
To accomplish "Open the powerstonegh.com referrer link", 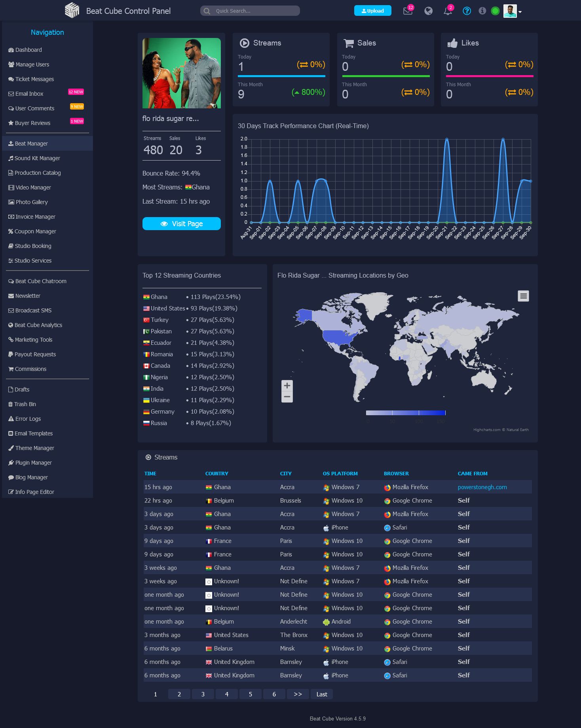I will [x=482, y=487].
